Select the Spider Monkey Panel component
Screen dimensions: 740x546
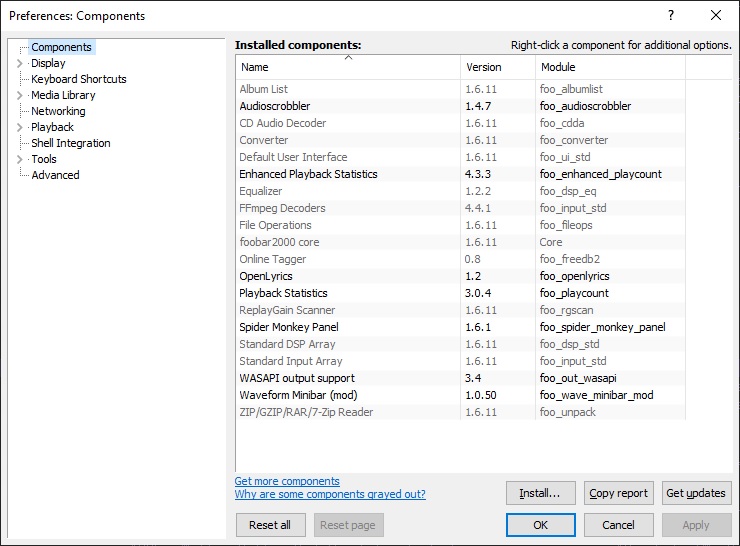289,327
